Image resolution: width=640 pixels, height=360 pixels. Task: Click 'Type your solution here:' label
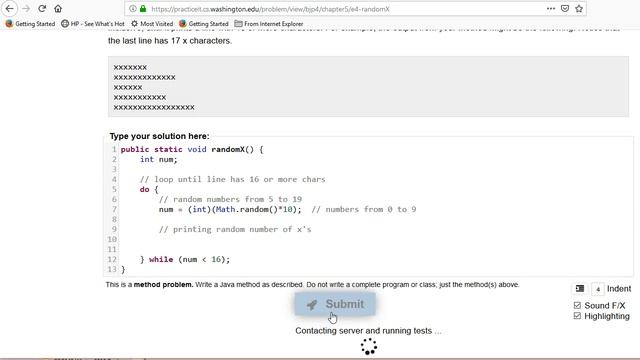[159, 136]
